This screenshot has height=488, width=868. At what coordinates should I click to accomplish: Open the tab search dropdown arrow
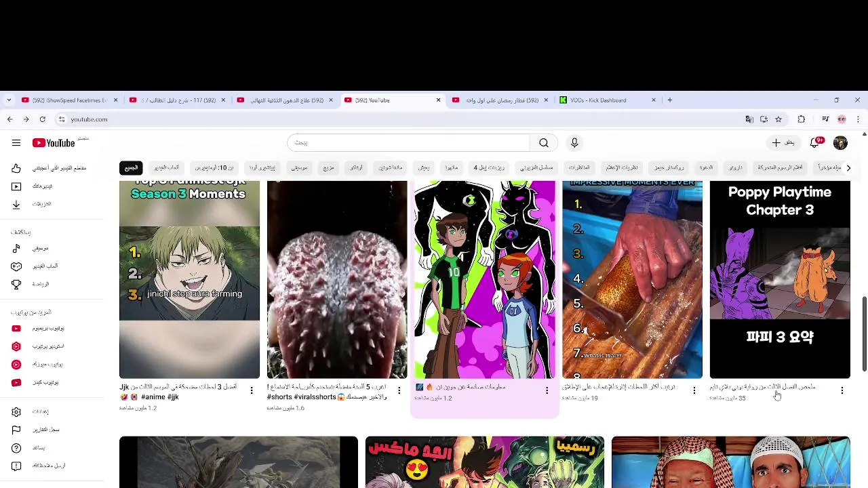(x=9, y=100)
